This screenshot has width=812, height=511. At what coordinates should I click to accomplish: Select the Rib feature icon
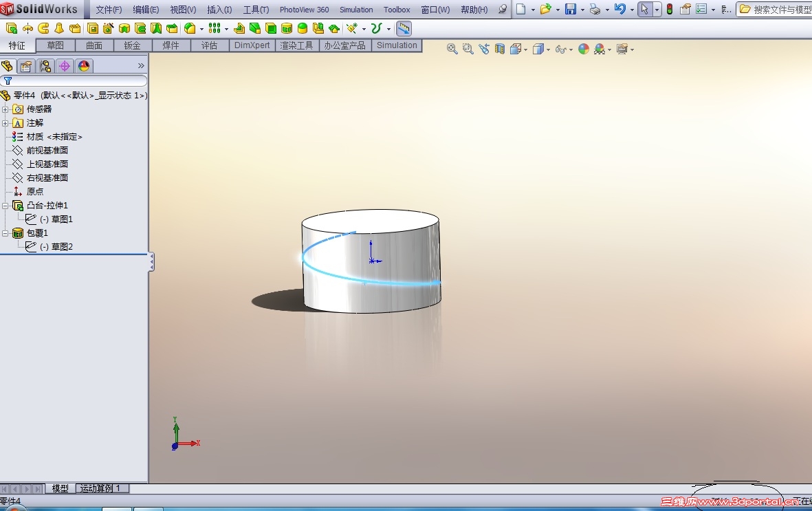[x=239, y=28]
